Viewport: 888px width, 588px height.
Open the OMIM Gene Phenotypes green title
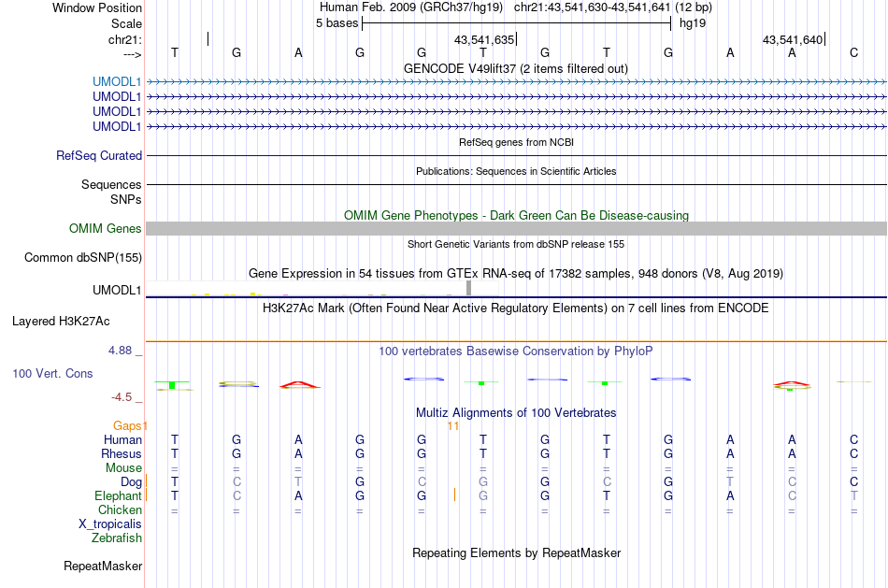pyautogui.click(x=516, y=215)
